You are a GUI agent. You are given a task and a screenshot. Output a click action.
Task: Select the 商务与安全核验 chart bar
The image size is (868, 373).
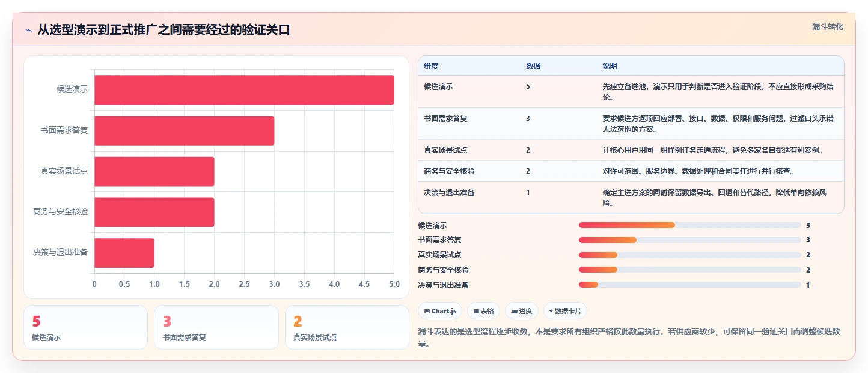click(154, 212)
